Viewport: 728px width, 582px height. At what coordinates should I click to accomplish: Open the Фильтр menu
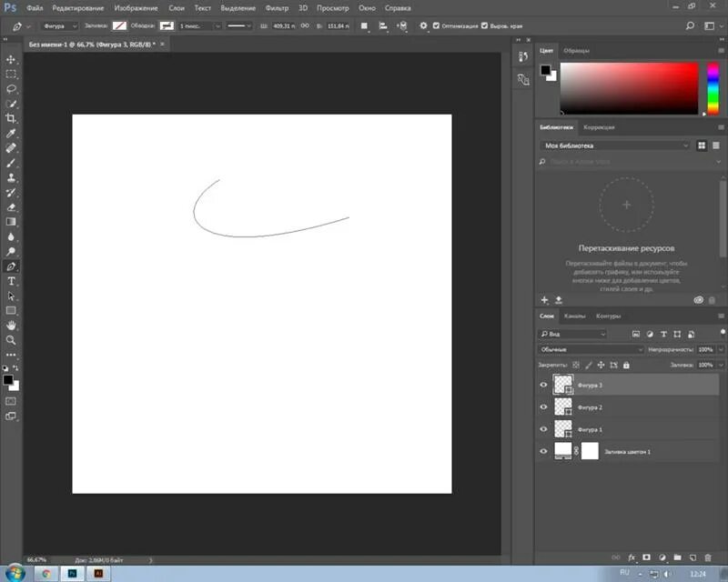pyautogui.click(x=277, y=8)
